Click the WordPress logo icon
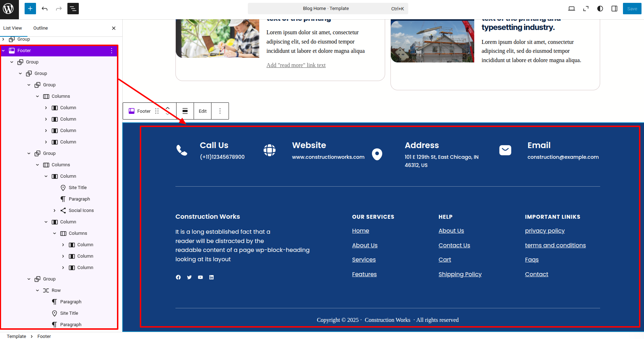Screen dimensions: 644x339 click(9, 9)
